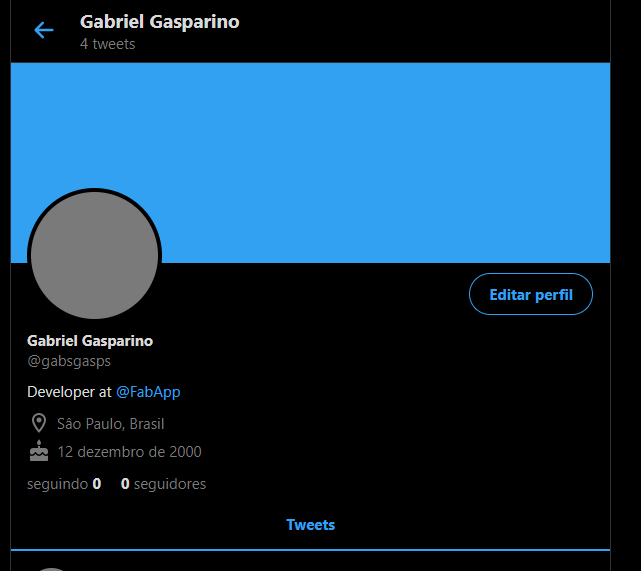View the seguindo 0 list
Image resolution: width=641 pixels, height=571 pixels.
click(64, 484)
